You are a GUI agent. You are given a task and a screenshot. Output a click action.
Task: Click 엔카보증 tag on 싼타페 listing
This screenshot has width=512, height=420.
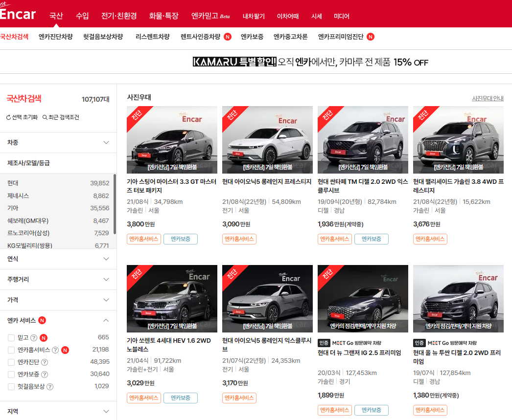(371, 239)
